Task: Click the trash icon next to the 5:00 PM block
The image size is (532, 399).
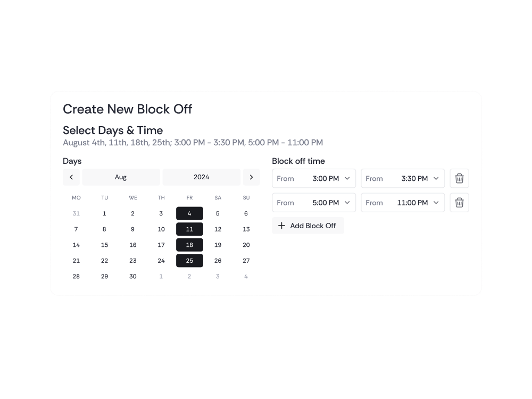Action: click(459, 202)
